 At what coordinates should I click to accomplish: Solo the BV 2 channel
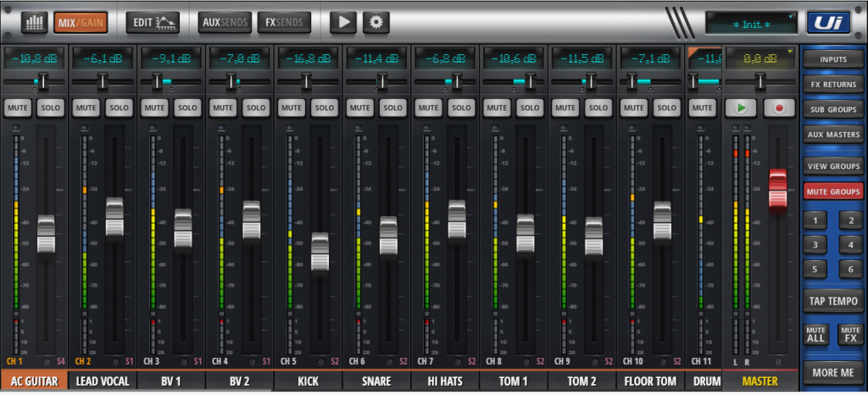pyautogui.click(x=256, y=108)
